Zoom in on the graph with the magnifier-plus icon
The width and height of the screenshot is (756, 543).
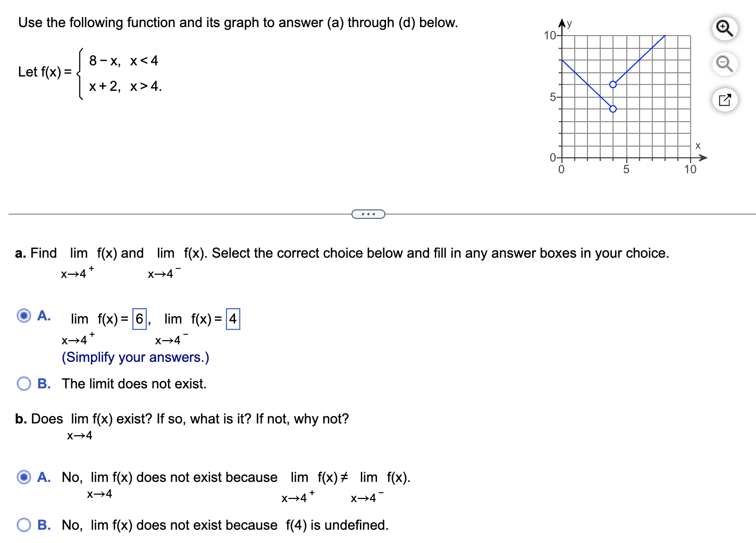tap(725, 28)
